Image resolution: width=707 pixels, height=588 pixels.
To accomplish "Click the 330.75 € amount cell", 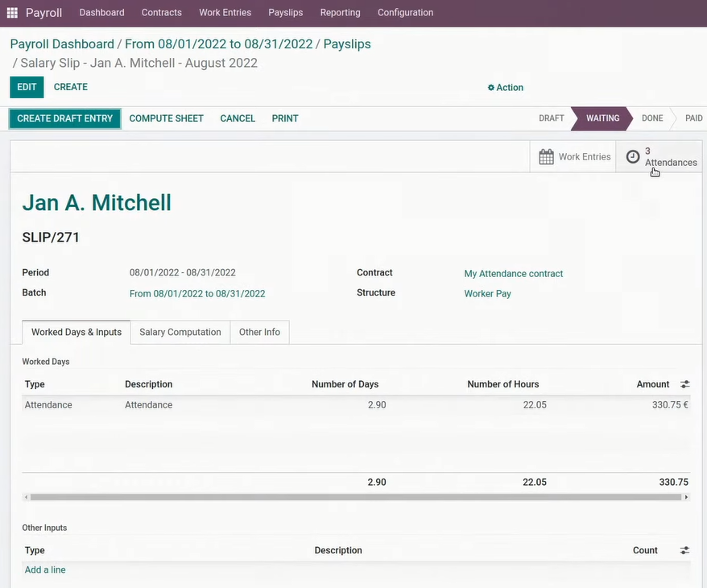I will [x=670, y=405].
